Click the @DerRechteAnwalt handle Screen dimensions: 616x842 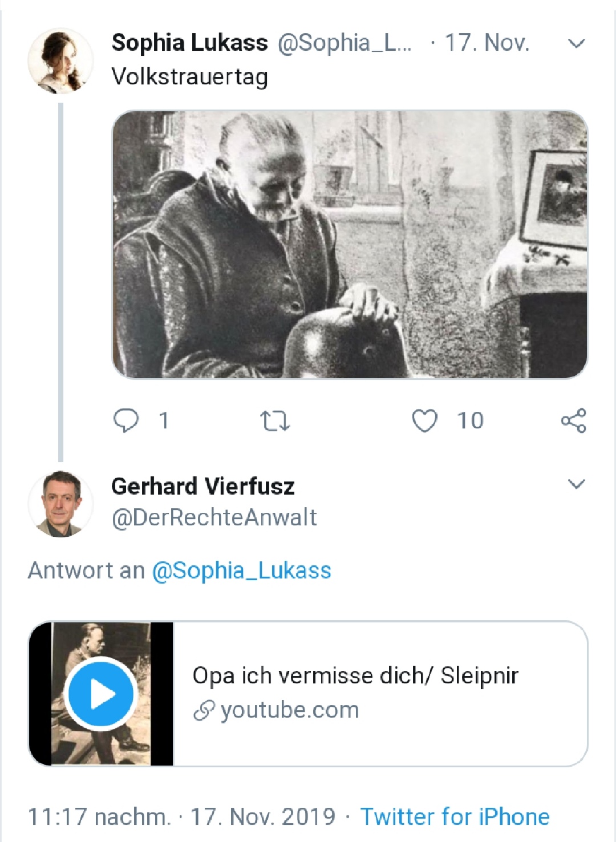point(214,517)
